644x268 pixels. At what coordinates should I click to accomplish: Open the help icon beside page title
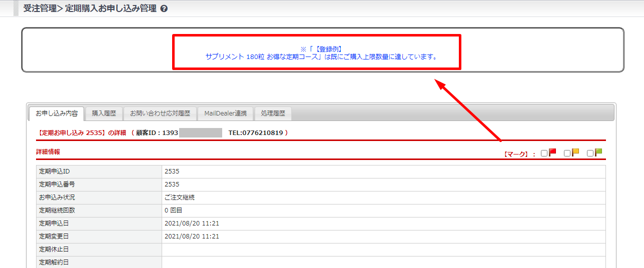tap(164, 8)
